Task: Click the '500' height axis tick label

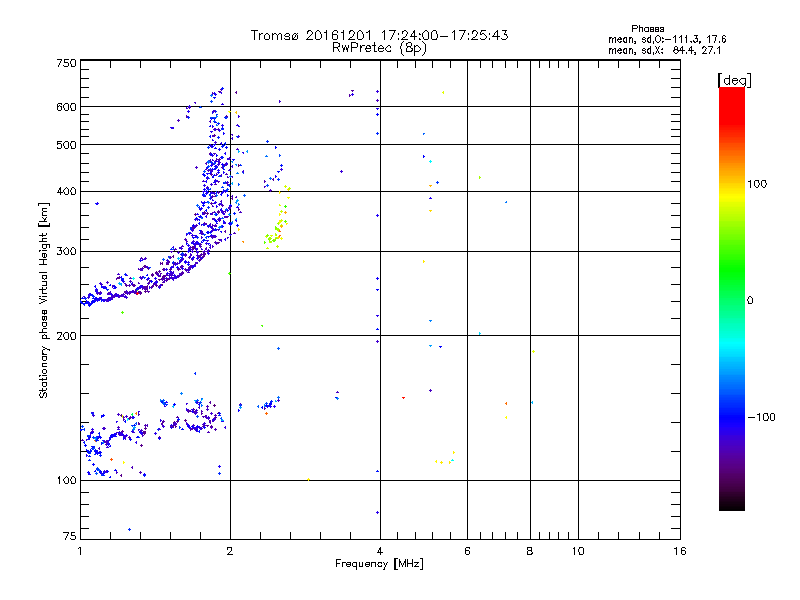Action: 66,145
